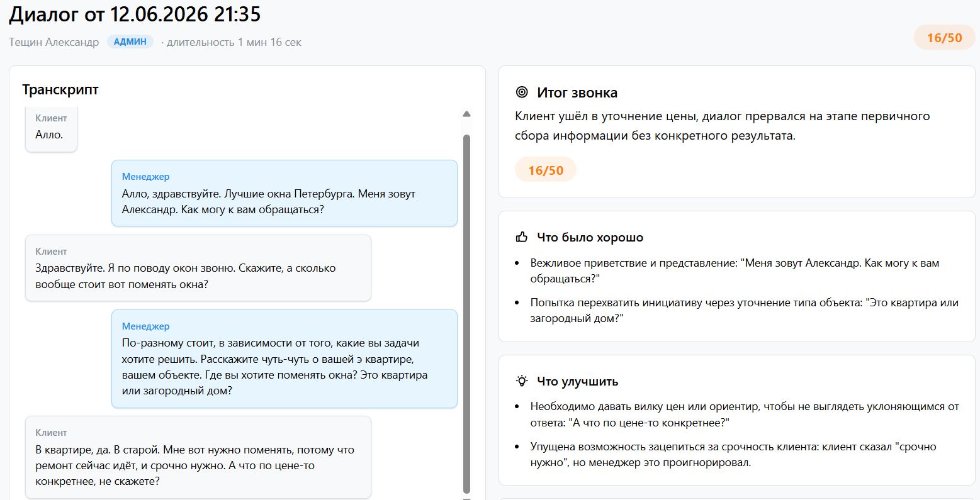
Task: Click the first Менеджер label in transcript
Action: tap(145, 177)
